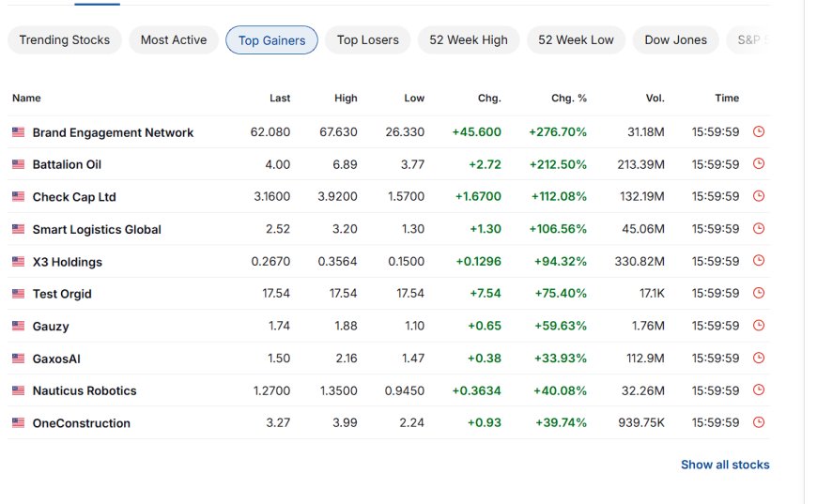The height and width of the screenshot is (504, 817).
Task: Click the 939.75K volume value
Action: point(641,422)
